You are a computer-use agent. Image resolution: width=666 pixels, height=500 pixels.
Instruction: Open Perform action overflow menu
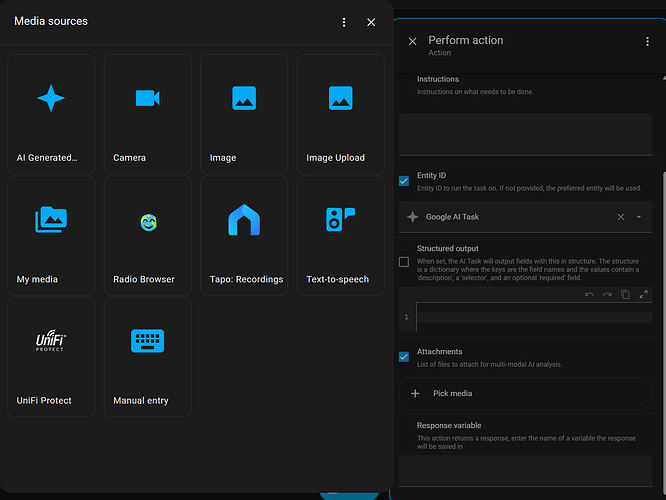point(647,42)
